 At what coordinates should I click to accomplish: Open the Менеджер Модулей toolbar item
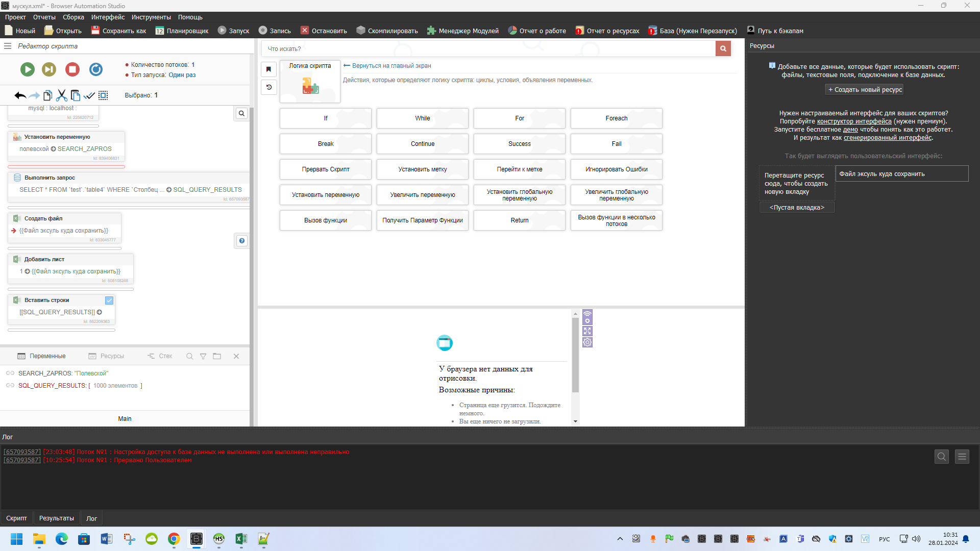click(x=463, y=31)
